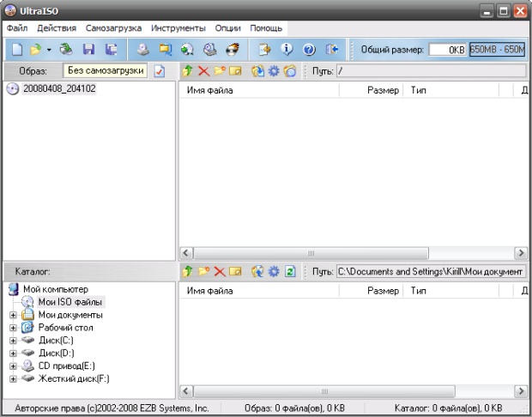Open Help with question mark icon
The width and height of the screenshot is (532, 417).
[x=309, y=50]
